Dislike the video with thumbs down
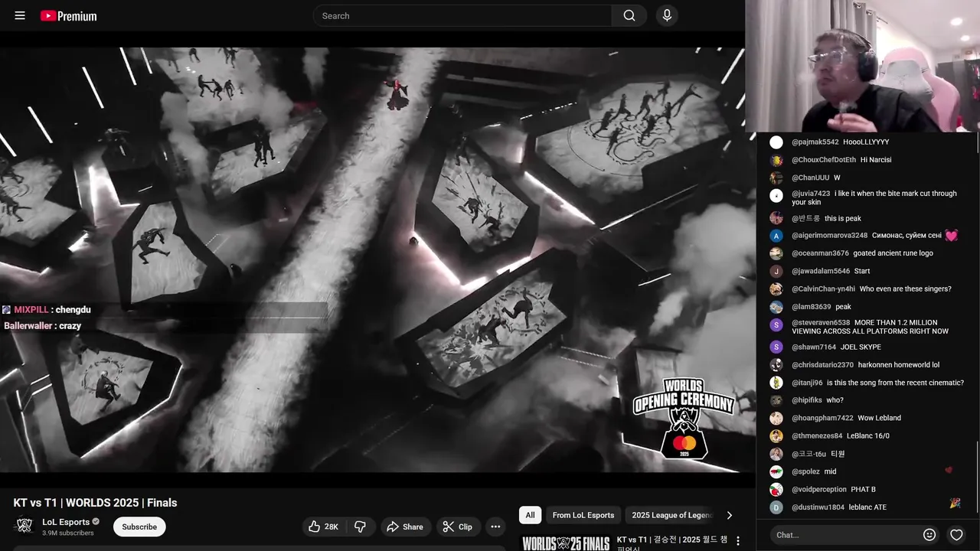 click(x=360, y=527)
